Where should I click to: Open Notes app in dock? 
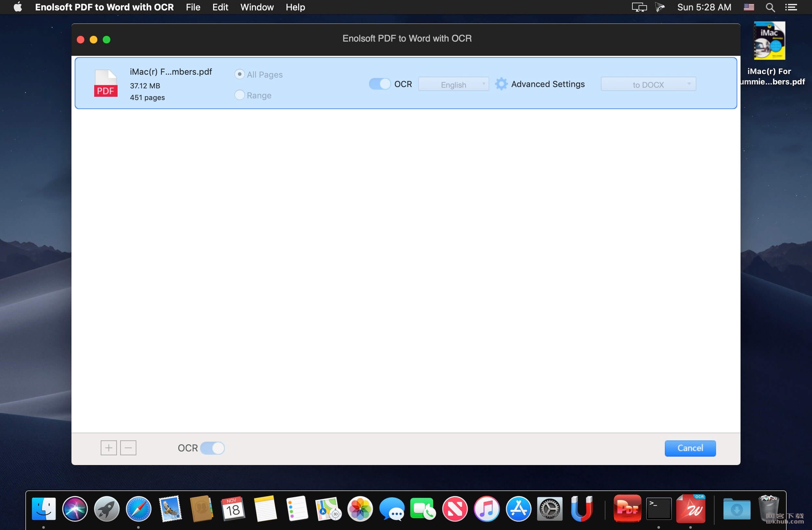265,509
